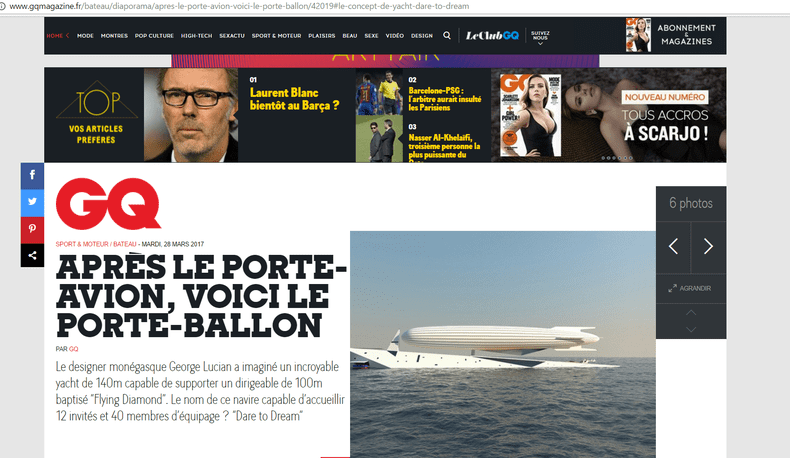The height and width of the screenshot is (458, 790).
Task: Open the Laurent Blanc bientôt au Barça article
Action: 294,99
